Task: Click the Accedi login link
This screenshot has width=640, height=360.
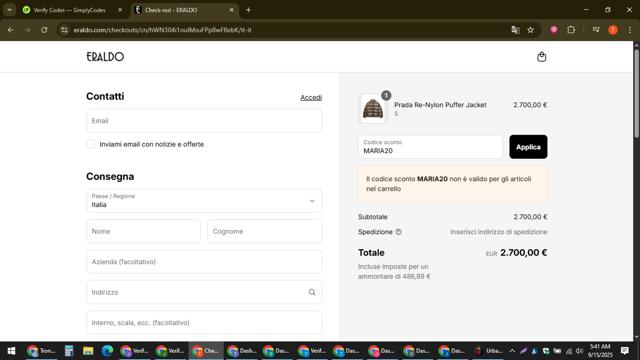Action: point(311,98)
